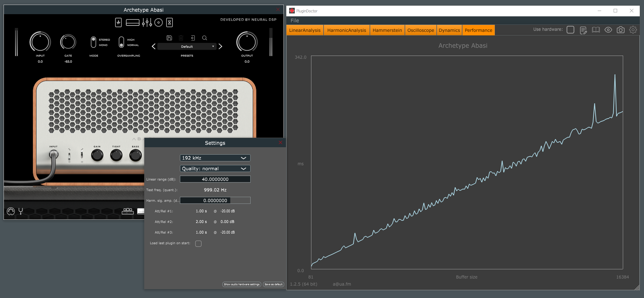Click the Linear range (dB) input field
644x298 pixels.
215,179
